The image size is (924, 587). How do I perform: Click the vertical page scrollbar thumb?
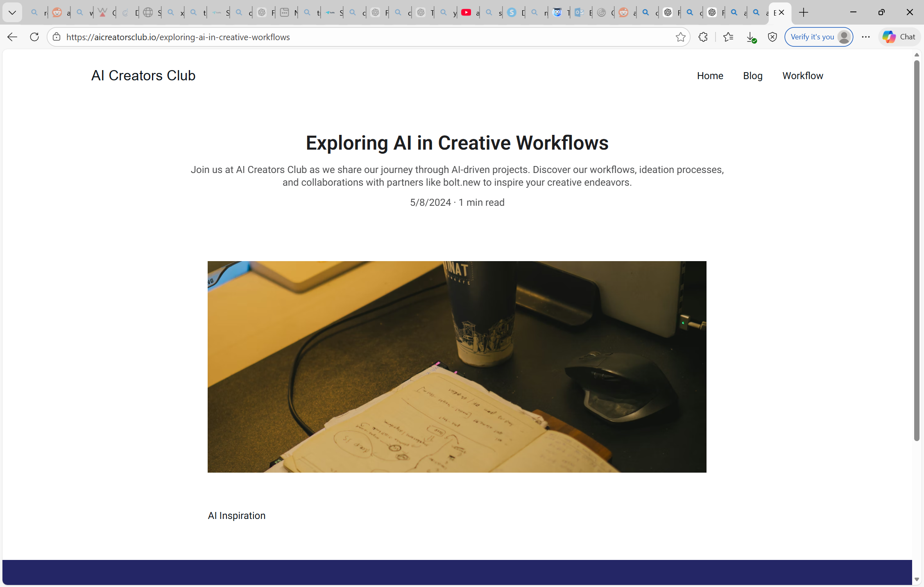917,250
